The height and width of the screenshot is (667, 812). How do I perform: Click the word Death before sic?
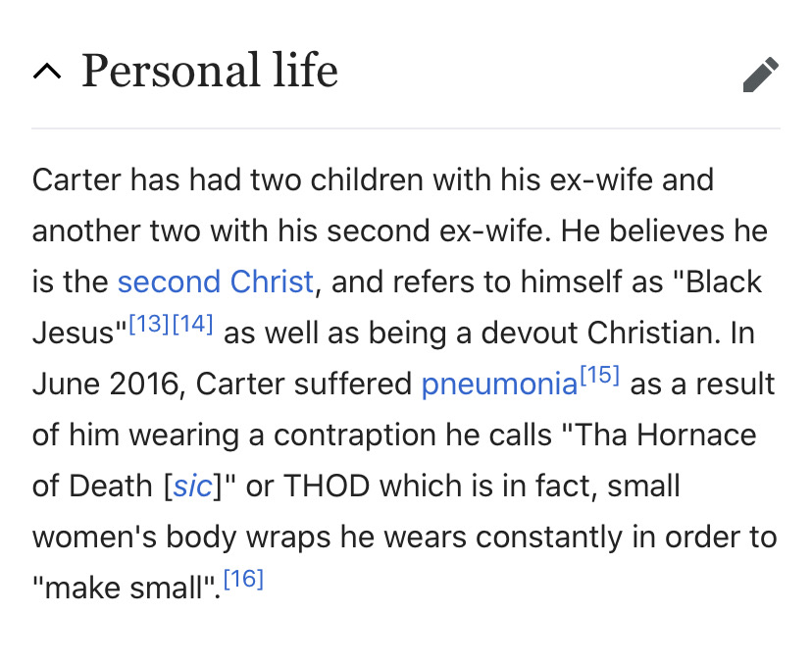click(x=110, y=487)
